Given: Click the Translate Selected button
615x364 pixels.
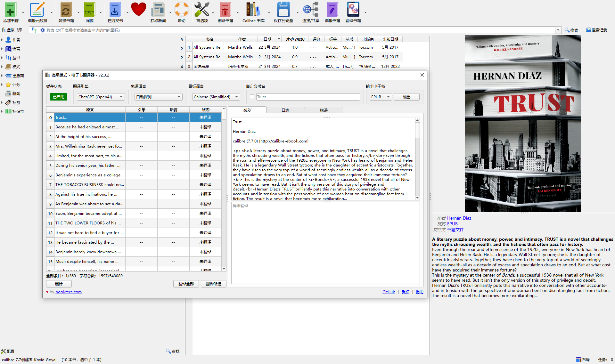Looking at the screenshot, I should [214, 284].
